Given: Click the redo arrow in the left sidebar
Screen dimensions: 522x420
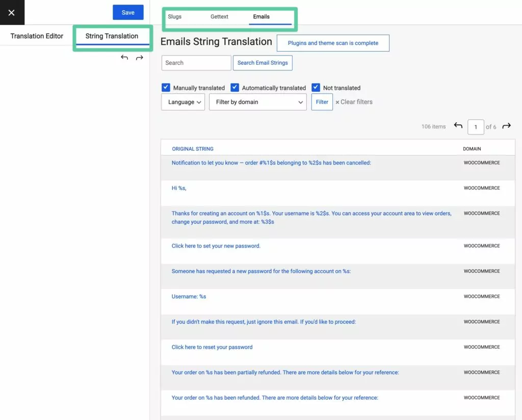Looking at the screenshot, I should tap(139, 58).
